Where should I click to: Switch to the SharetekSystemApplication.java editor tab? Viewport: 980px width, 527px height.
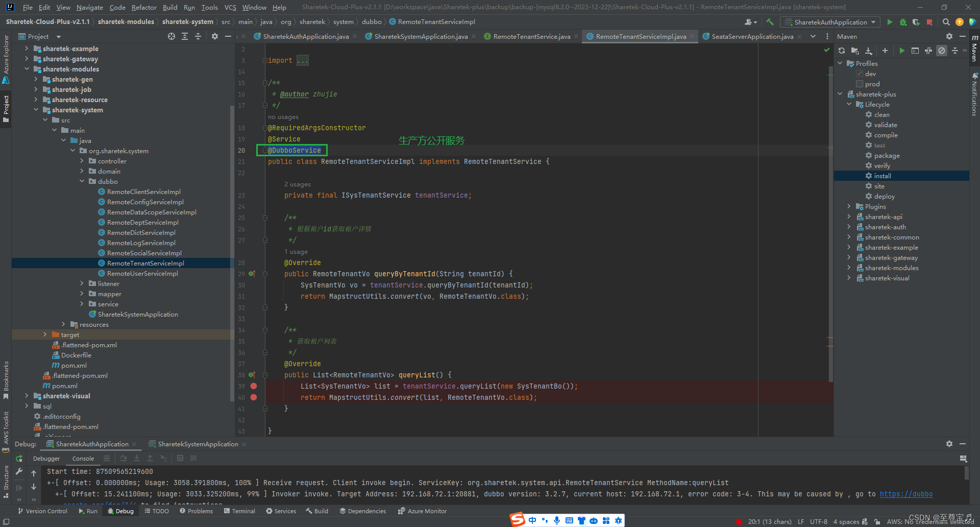coord(421,36)
